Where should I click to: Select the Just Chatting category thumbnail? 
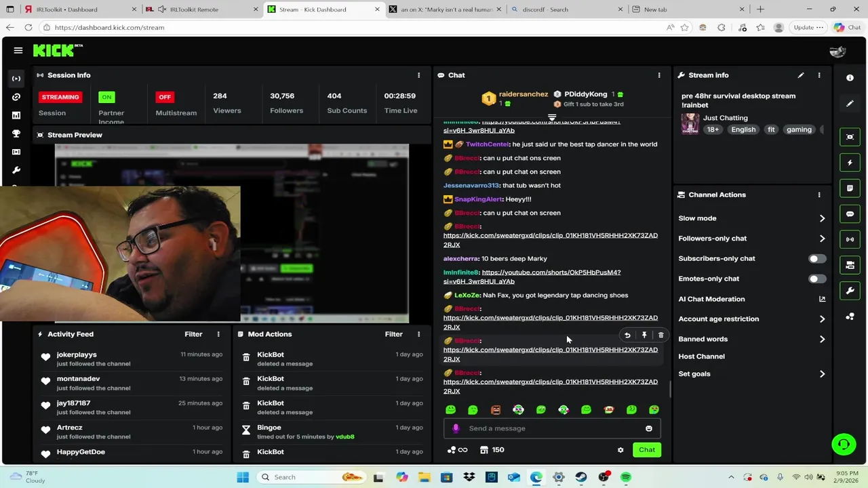point(690,124)
